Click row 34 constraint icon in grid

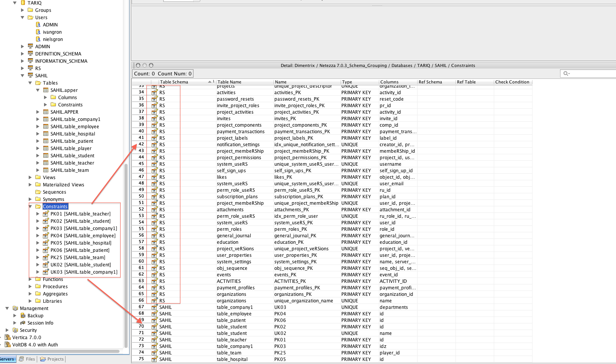coord(154,92)
